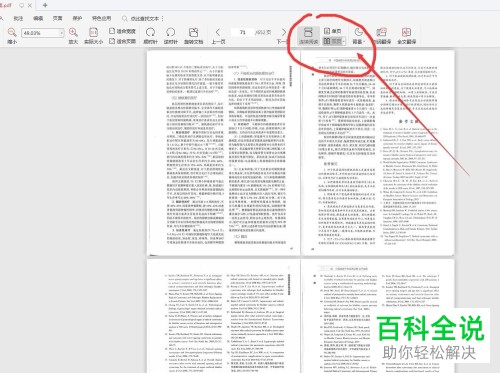Start 全文翻译 full text translation
The width and height of the screenshot is (500, 373).
point(406,36)
